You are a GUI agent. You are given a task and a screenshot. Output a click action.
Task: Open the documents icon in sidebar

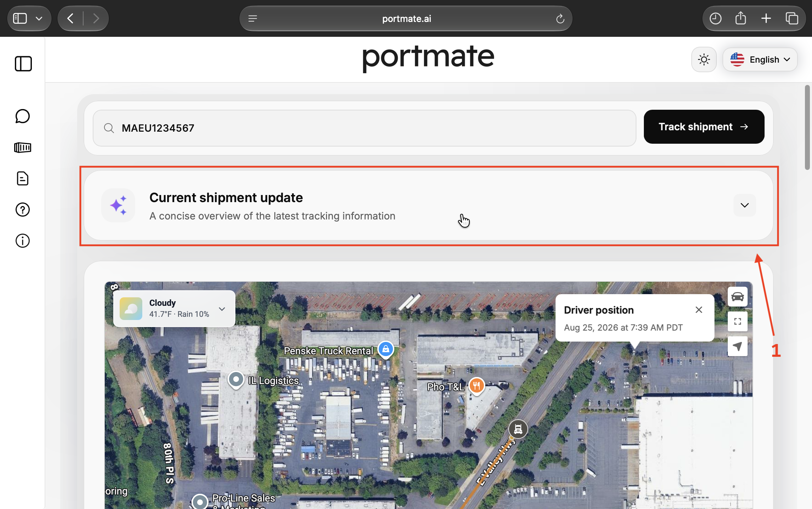pyautogui.click(x=23, y=178)
